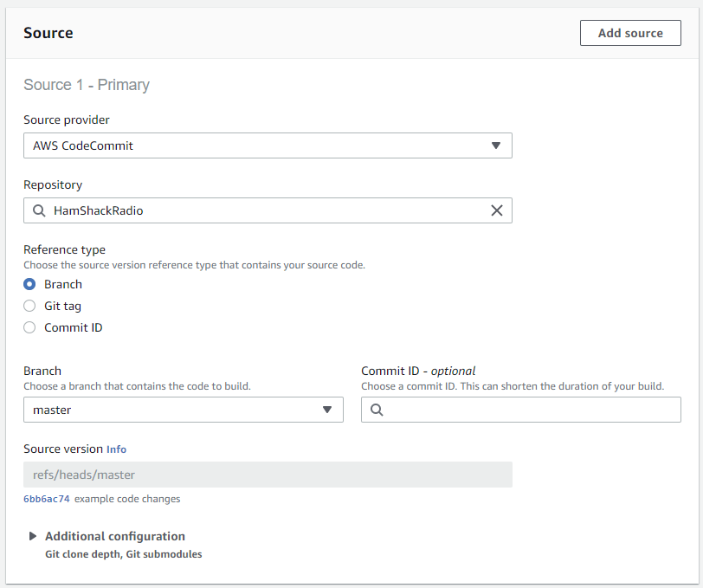
Task: Open the master branch dropdown
Action: pos(184,410)
